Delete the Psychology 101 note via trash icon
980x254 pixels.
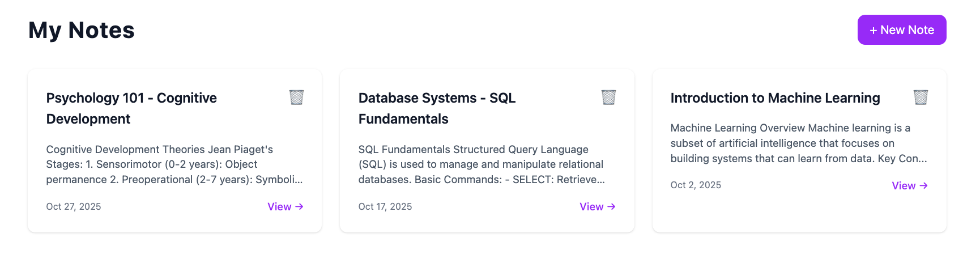tap(296, 98)
